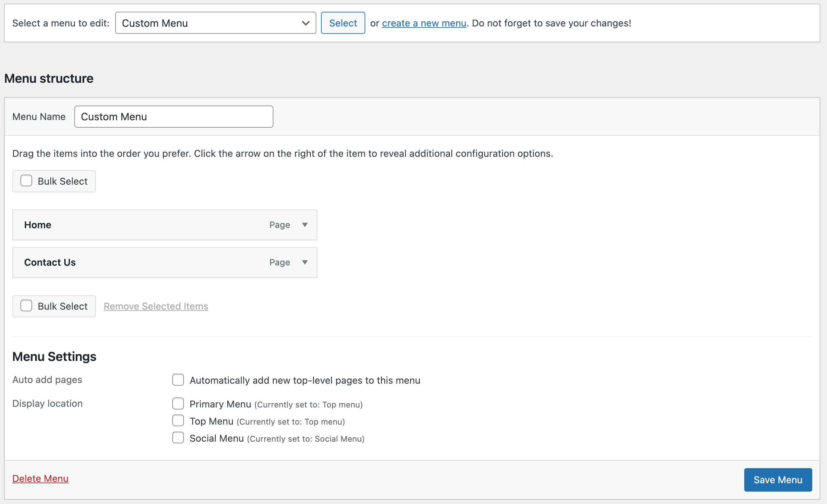Click Remove Selected Items link
The height and width of the screenshot is (504, 827).
(156, 306)
